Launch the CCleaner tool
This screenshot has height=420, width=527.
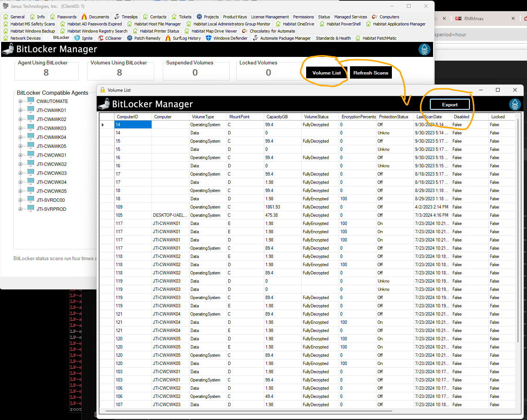pyautogui.click(x=110, y=38)
